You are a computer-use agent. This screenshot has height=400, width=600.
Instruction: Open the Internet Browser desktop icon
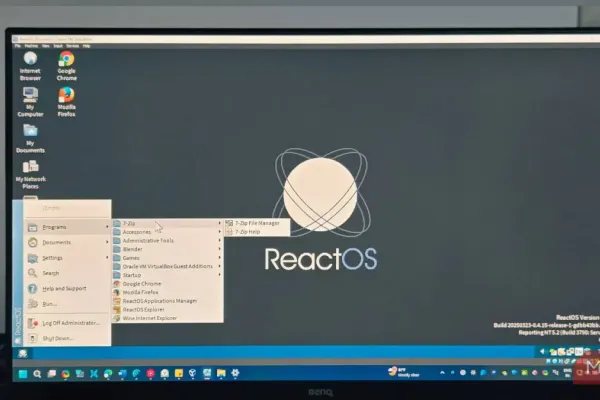pyautogui.click(x=30, y=66)
